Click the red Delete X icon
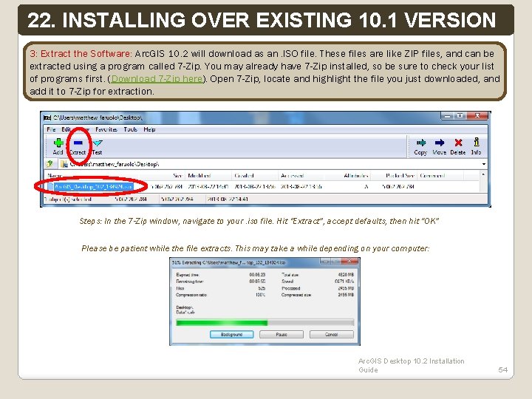 (458, 143)
